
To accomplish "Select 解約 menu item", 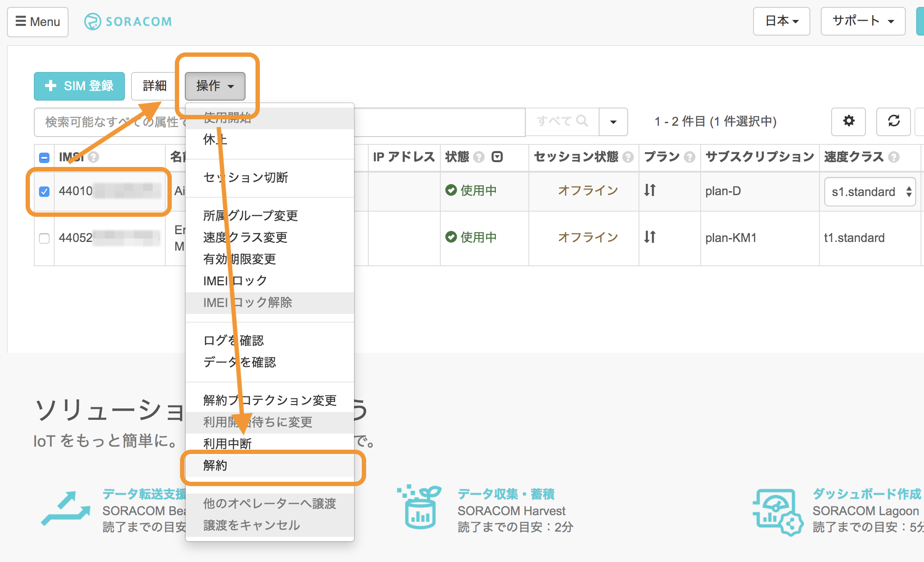I will [270, 466].
